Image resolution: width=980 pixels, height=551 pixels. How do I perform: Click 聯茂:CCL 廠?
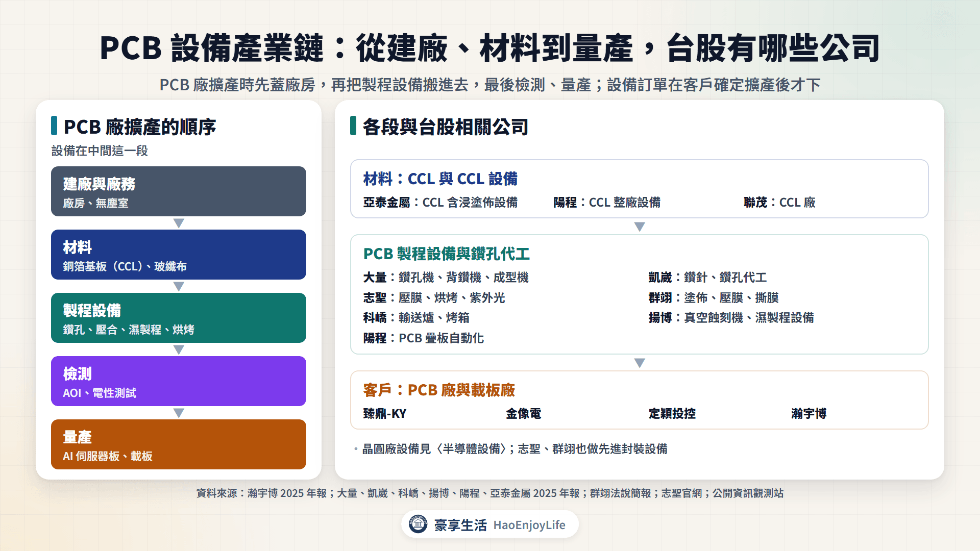[x=779, y=203]
